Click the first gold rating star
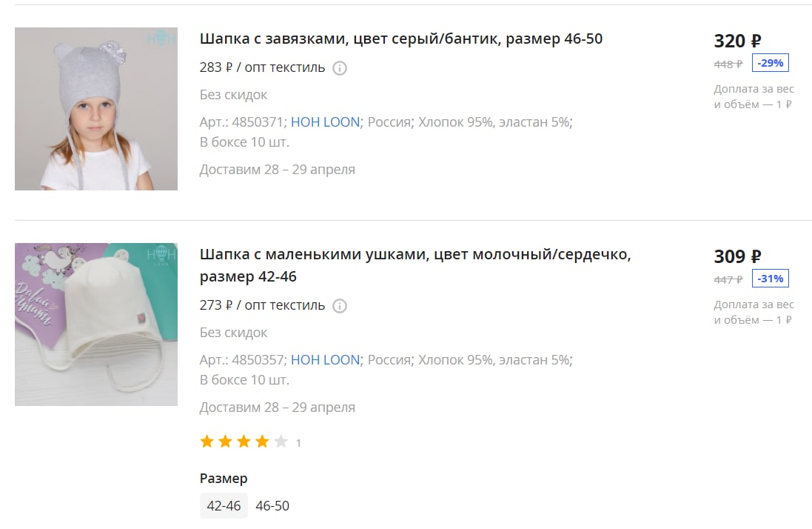 click(207, 442)
